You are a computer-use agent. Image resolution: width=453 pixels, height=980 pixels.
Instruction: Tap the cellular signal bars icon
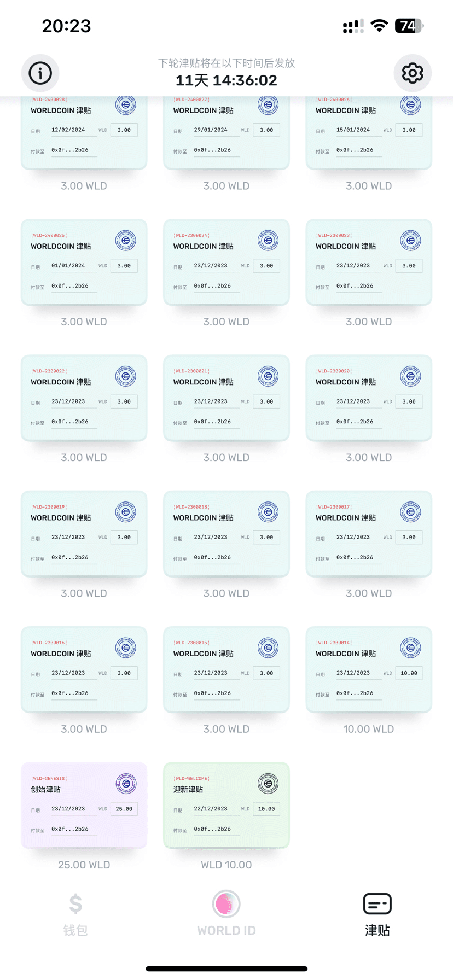353,26
